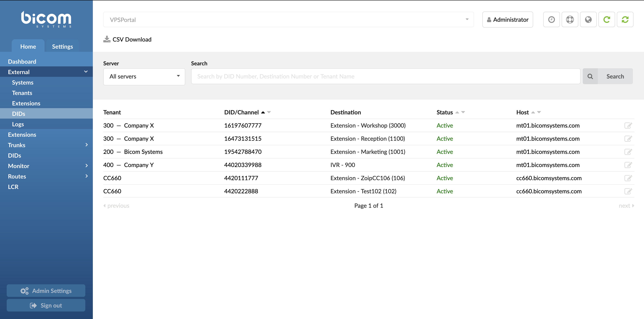The width and height of the screenshot is (644, 319).
Task: Click destination 'IVR - 900'
Action: (342, 165)
